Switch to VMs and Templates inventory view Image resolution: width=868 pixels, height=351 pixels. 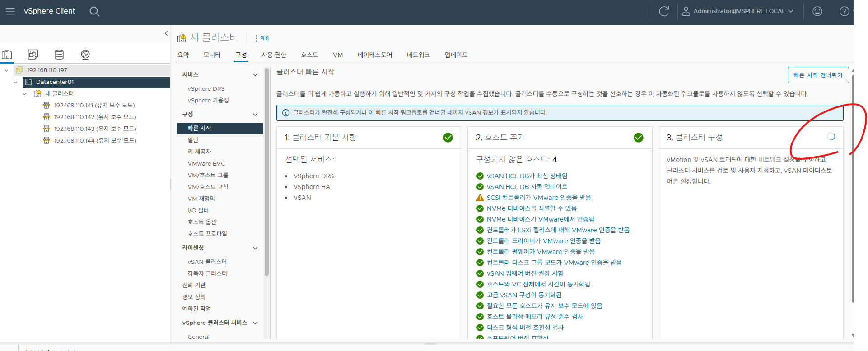click(x=33, y=55)
